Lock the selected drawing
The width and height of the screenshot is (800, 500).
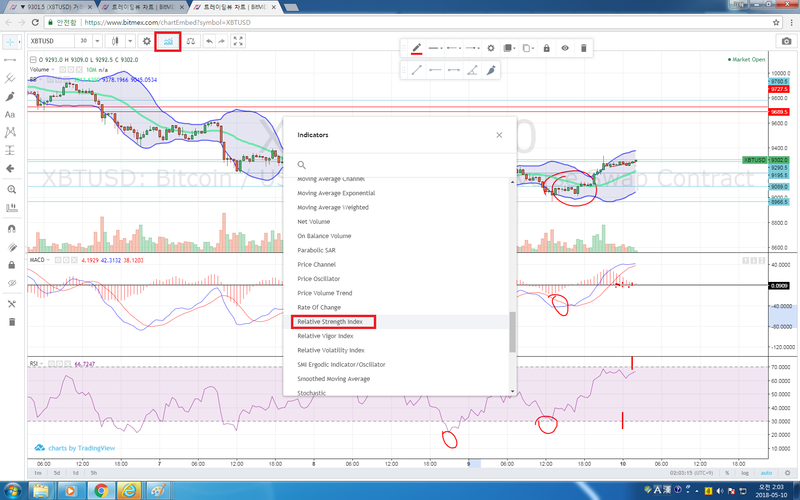546,48
